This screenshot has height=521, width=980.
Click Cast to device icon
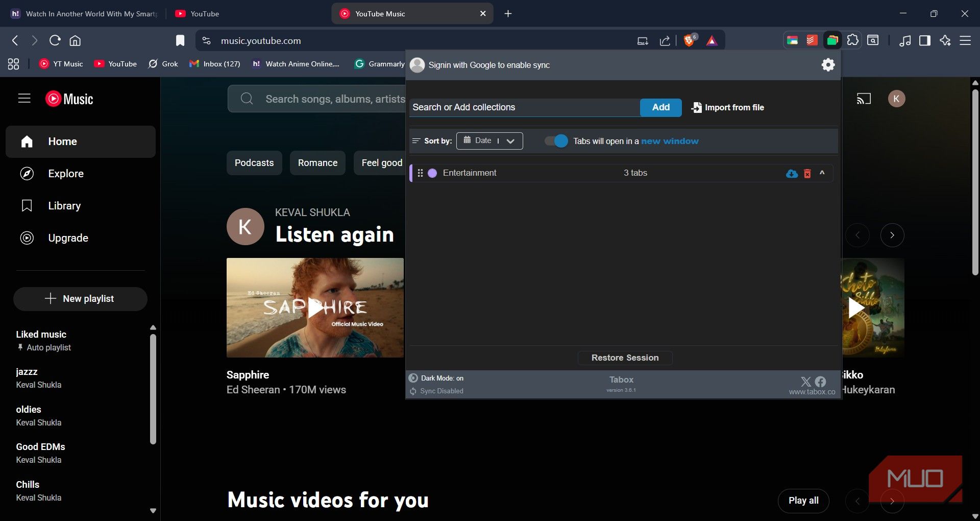coord(864,99)
